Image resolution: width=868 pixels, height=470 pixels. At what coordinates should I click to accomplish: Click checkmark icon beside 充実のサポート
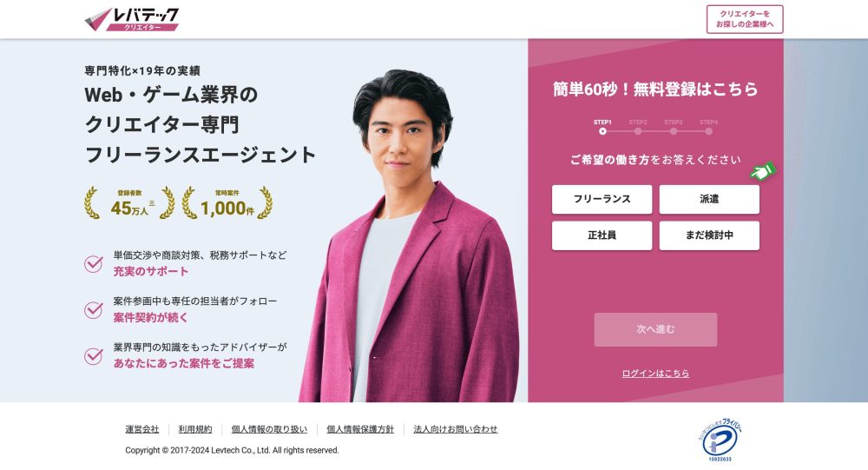pyautogui.click(x=94, y=263)
